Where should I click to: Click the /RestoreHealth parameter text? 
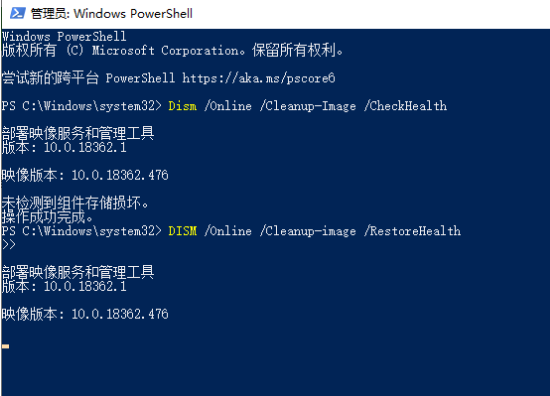pyautogui.click(x=412, y=231)
